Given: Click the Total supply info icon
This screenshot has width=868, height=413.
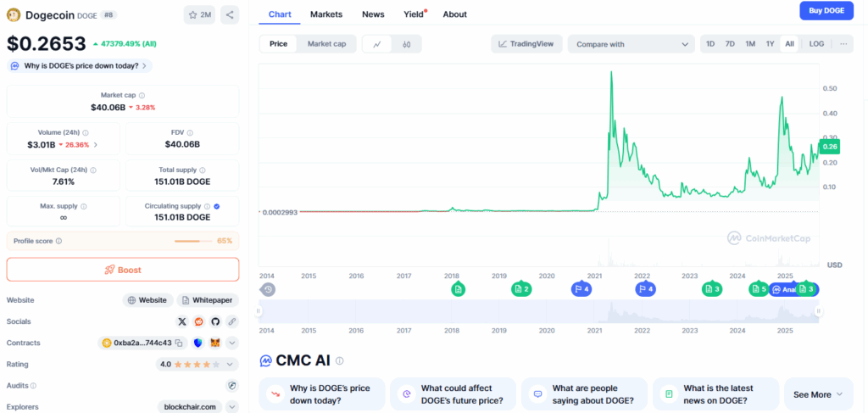Looking at the screenshot, I should coord(202,170).
